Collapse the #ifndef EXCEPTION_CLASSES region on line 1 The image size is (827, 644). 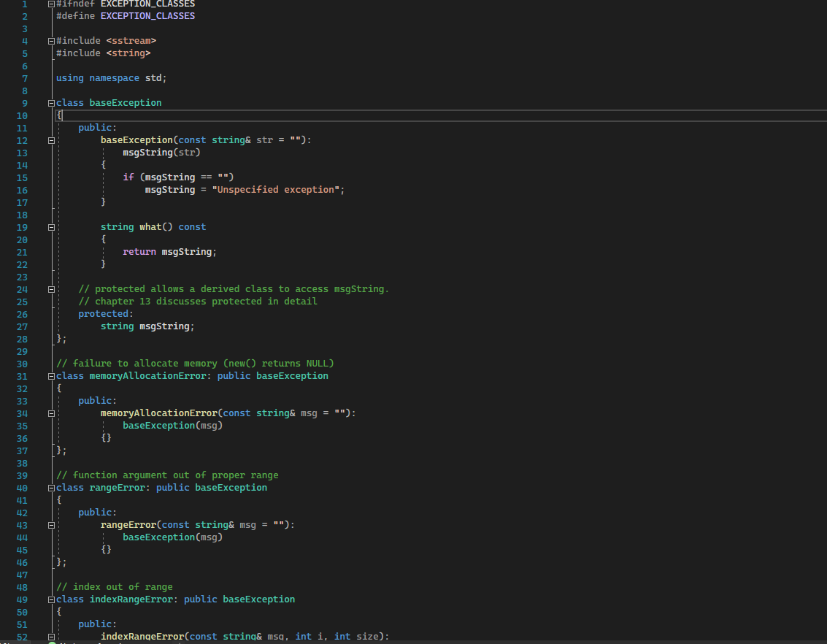pos(51,4)
